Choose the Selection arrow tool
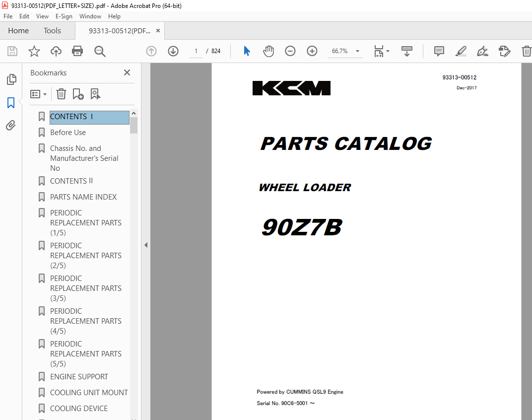The width and height of the screenshot is (532, 420). coord(247,51)
